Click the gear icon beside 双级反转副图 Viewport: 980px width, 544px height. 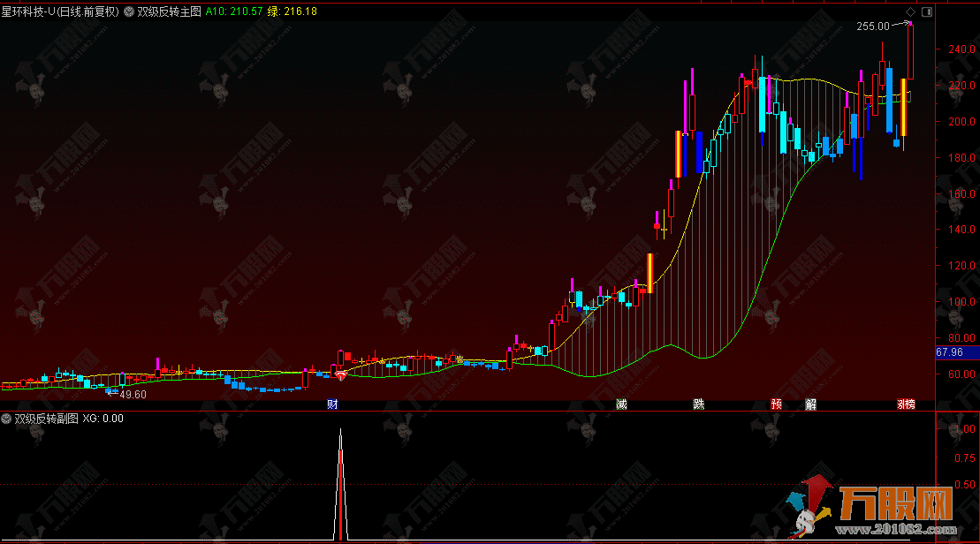[x=7, y=419]
